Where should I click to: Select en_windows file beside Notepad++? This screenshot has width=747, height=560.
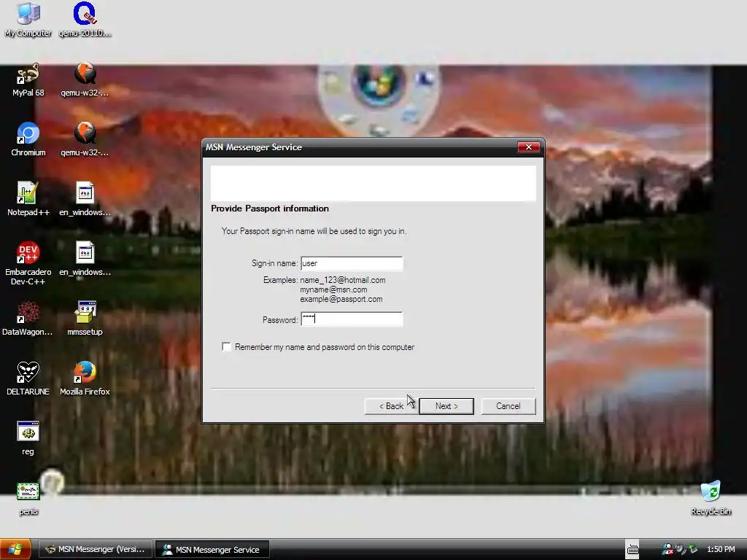85,200
